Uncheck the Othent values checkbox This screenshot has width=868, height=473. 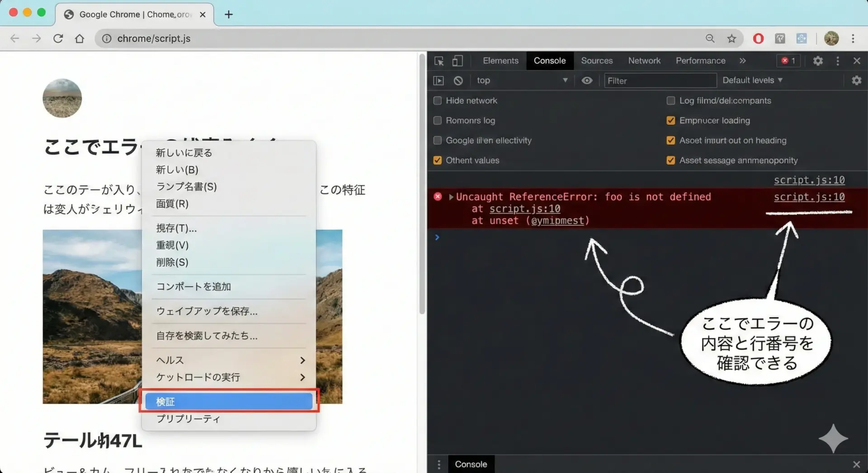coord(437,160)
